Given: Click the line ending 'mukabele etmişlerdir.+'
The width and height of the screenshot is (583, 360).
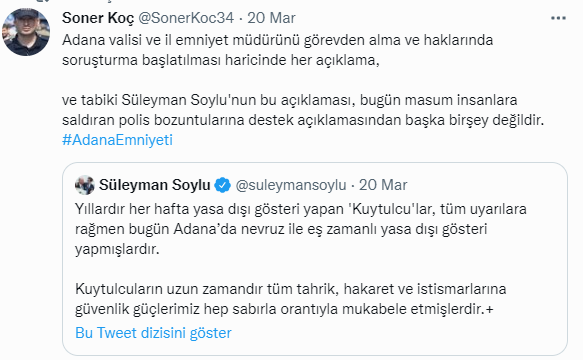Looking at the screenshot, I should click(284, 309).
